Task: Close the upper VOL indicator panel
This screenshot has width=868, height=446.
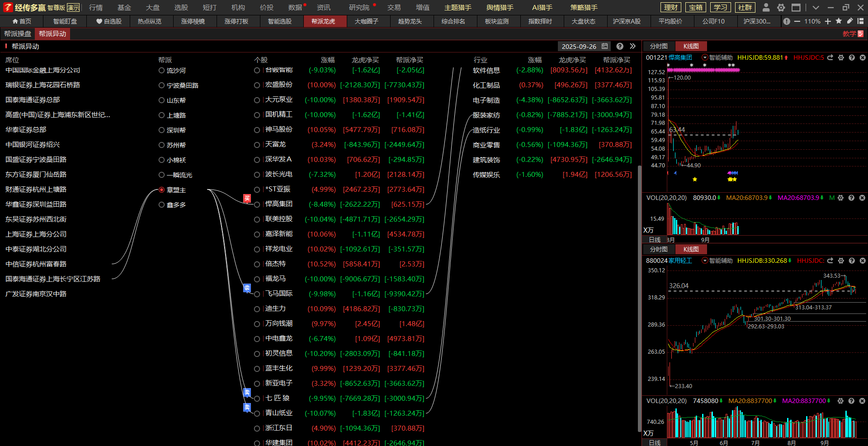Action: click(862, 198)
